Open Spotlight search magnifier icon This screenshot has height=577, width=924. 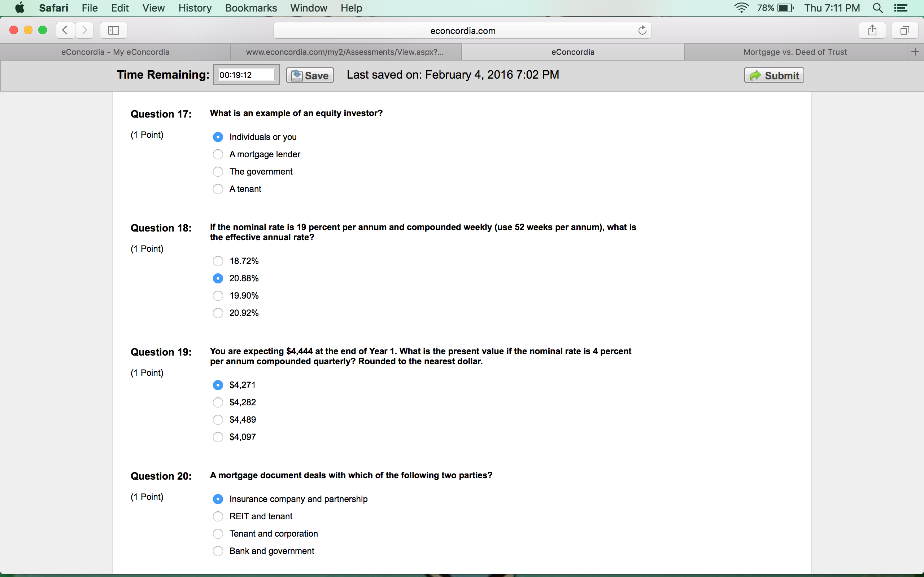click(878, 8)
